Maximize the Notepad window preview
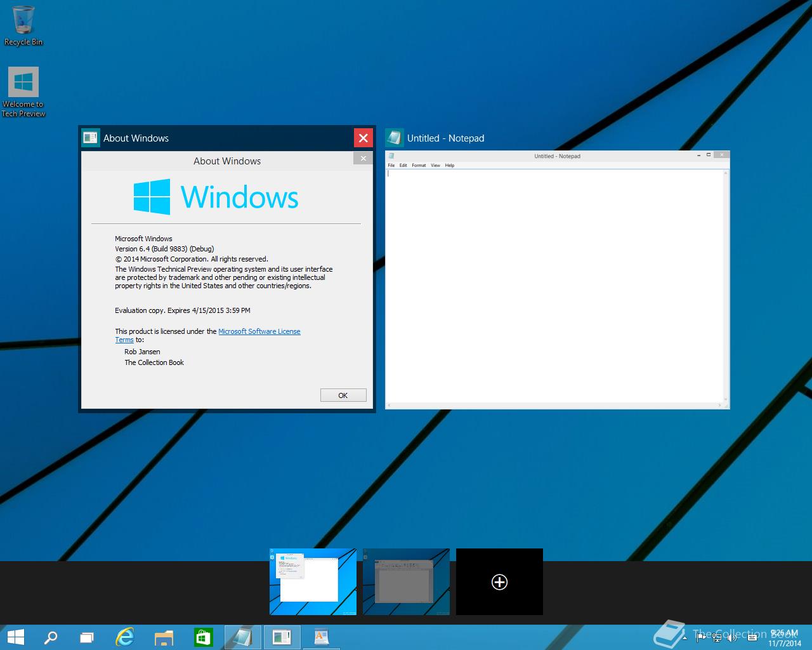 coord(709,155)
